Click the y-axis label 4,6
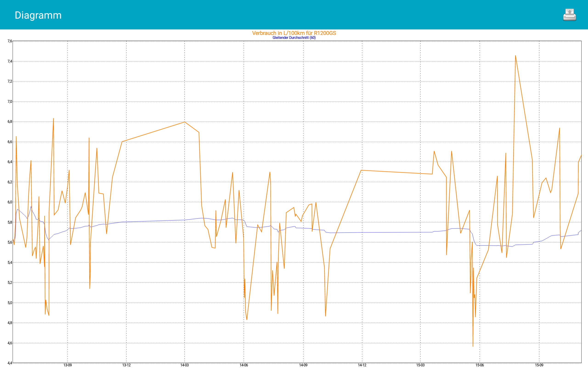Screen dimensions: 588x368 pos(10,343)
